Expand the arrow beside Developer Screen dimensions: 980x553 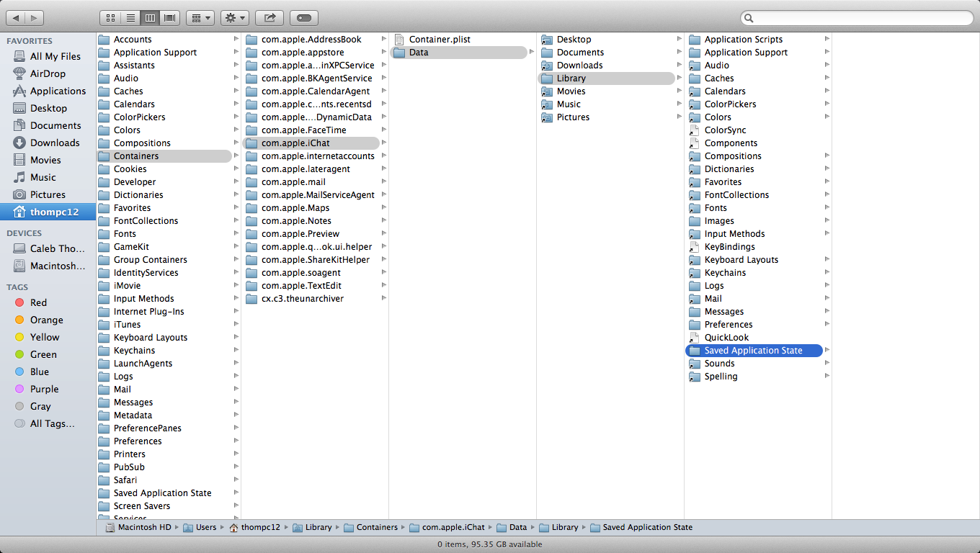[236, 182]
